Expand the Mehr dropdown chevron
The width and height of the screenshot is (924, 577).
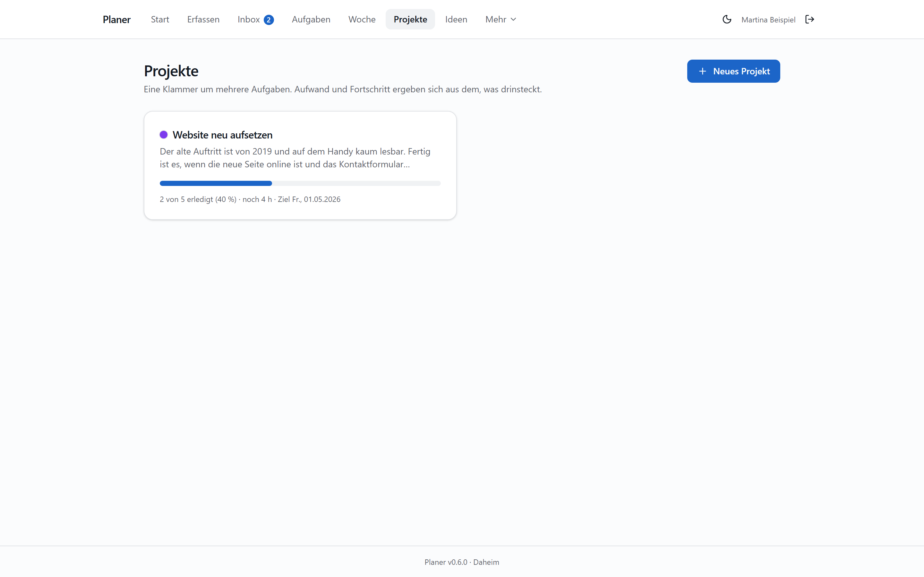(513, 20)
